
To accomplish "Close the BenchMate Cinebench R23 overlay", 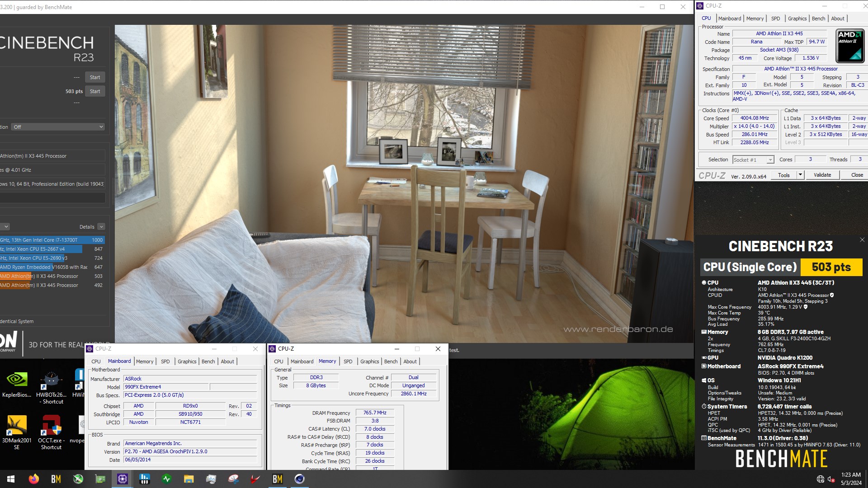I will pyautogui.click(x=862, y=240).
